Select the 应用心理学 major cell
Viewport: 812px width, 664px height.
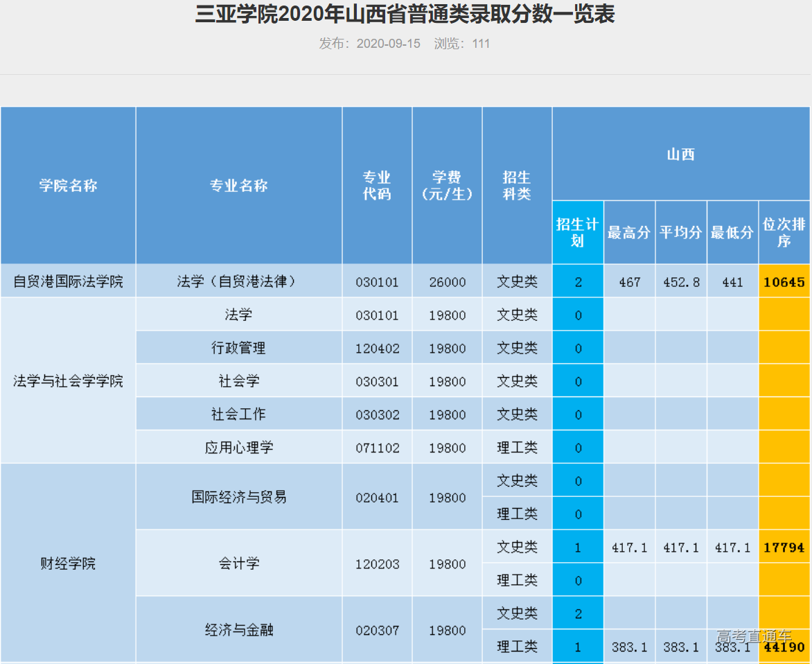pyautogui.click(x=239, y=448)
